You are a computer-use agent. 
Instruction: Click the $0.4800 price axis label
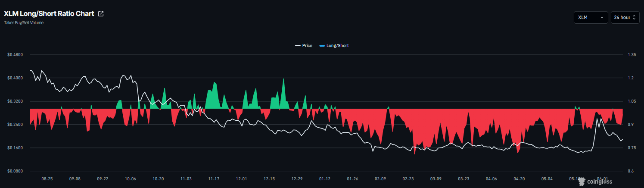tap(15, 55)
